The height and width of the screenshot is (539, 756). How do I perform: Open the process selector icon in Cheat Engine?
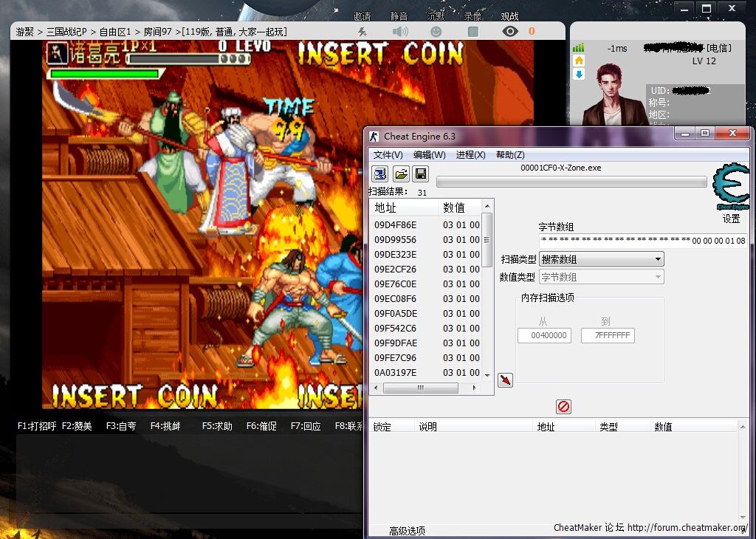(x=379, y=174)
